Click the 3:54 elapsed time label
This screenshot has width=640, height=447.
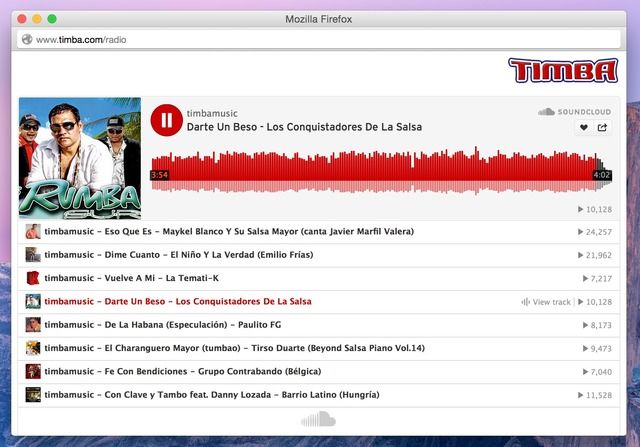click(x=159, y=175)
